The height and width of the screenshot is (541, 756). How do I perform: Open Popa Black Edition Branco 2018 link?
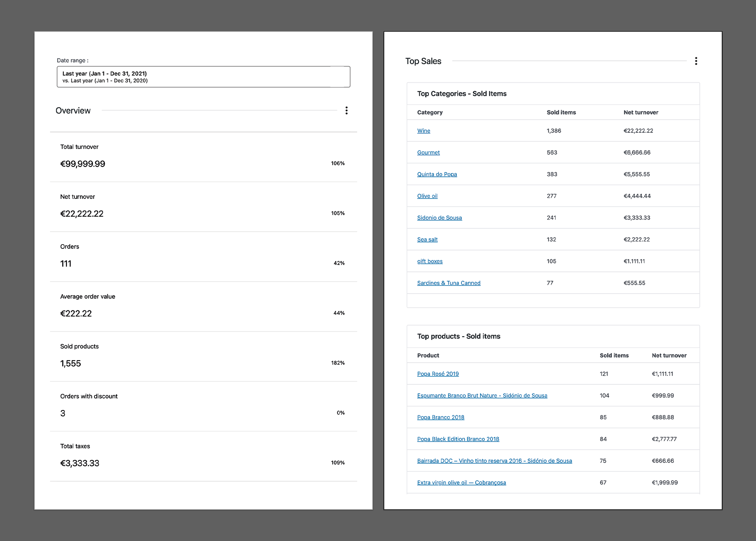458,439
